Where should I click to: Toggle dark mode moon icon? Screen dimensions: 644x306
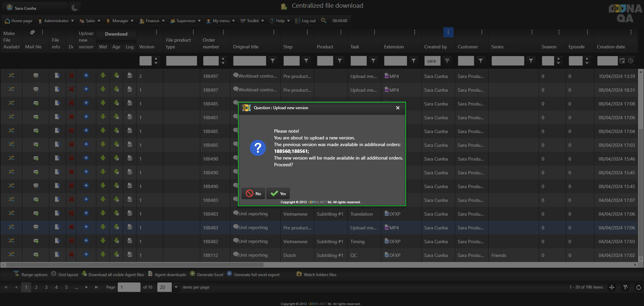[75, 8]
